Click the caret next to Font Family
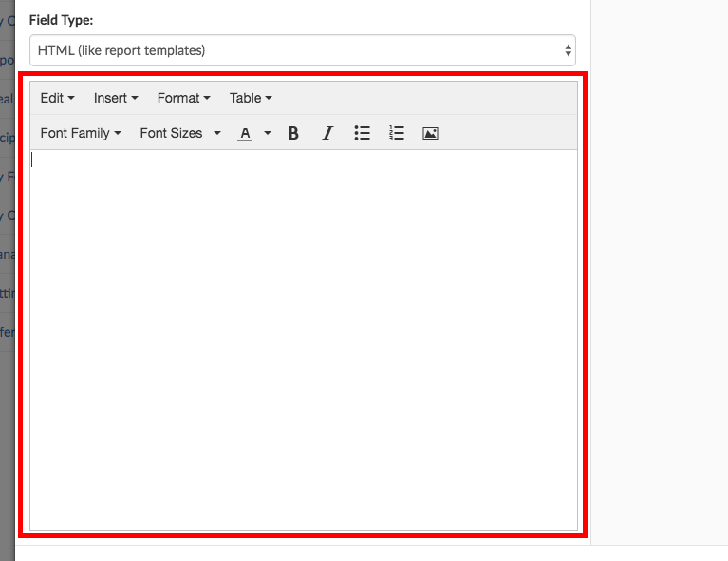Image resolution: width=728 pixels, height=561 pixels. coord(118,134)
